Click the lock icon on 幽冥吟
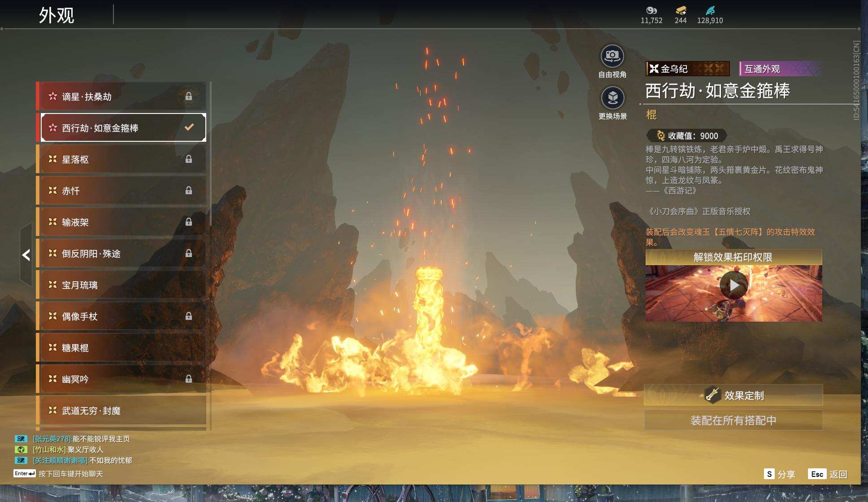Screen dimensions: 868x502 [x=189, y=379]
